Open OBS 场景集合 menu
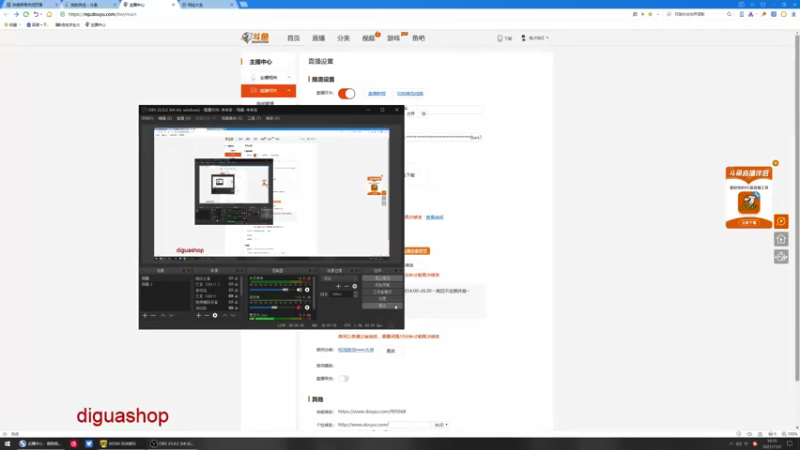The width and height of the screenshot is (800, 450). [232, 118]
